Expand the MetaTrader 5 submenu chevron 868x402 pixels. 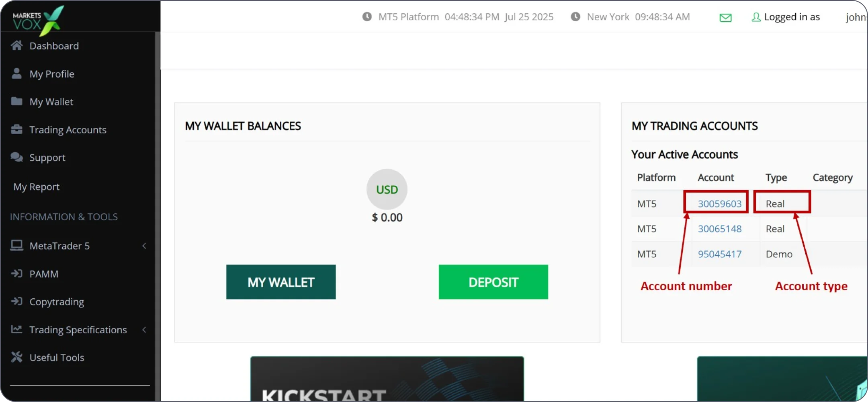coord(144,246)
